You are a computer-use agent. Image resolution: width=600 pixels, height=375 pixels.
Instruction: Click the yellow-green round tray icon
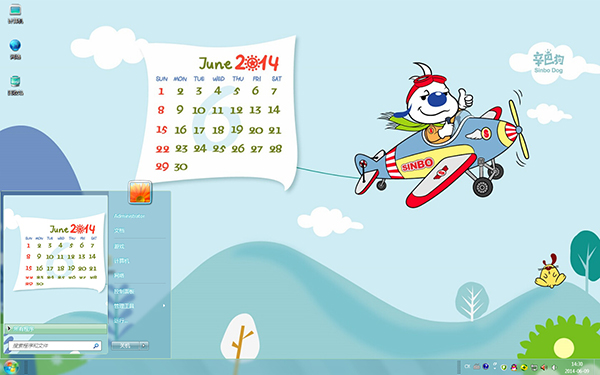(x=524, y=367)
